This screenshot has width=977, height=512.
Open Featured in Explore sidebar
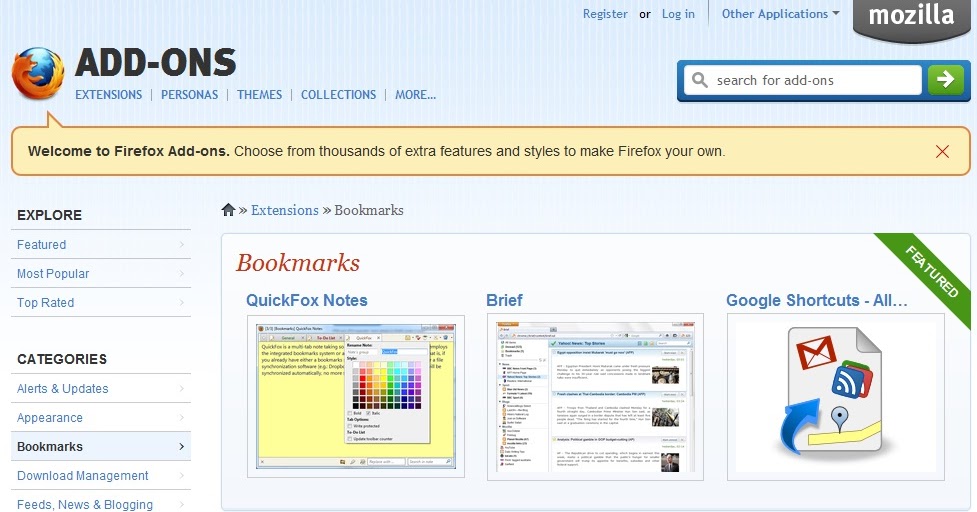pyautogui.click(x=101, y=244)
